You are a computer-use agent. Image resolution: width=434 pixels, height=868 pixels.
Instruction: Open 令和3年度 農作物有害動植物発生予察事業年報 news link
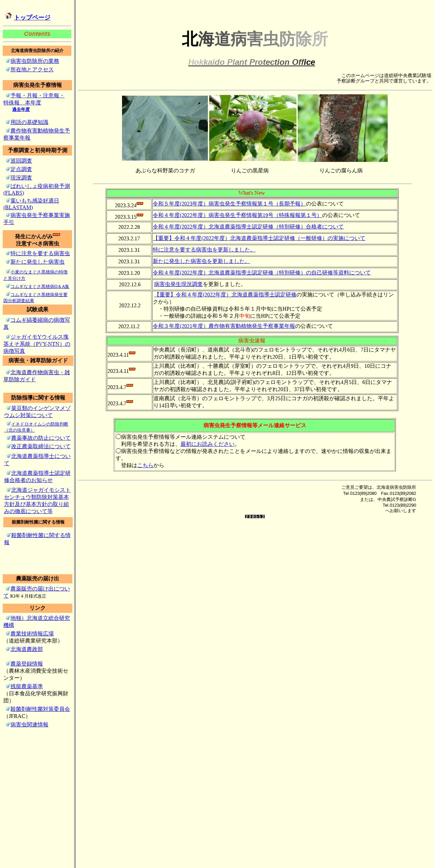(x=224, y=326)
